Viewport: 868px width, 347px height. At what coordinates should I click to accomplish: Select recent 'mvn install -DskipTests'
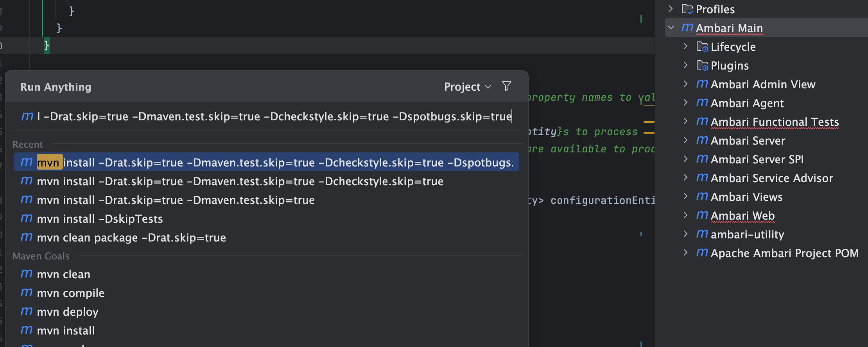click(267, 218)
